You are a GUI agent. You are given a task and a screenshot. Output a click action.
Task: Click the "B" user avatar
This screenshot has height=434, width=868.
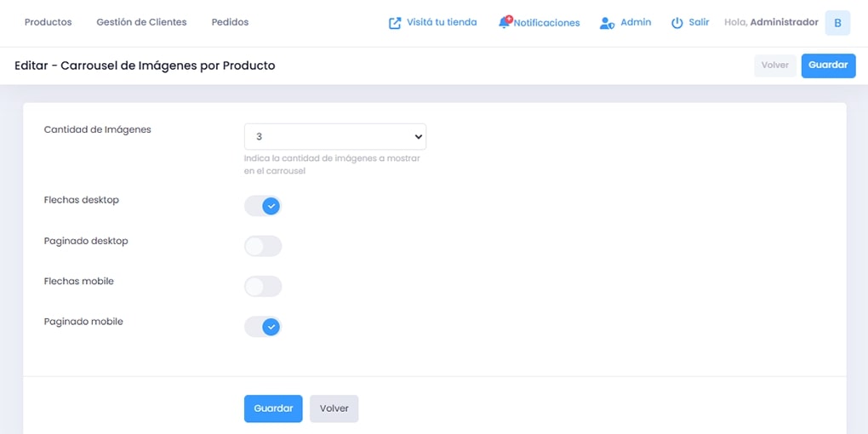point(837,23)
